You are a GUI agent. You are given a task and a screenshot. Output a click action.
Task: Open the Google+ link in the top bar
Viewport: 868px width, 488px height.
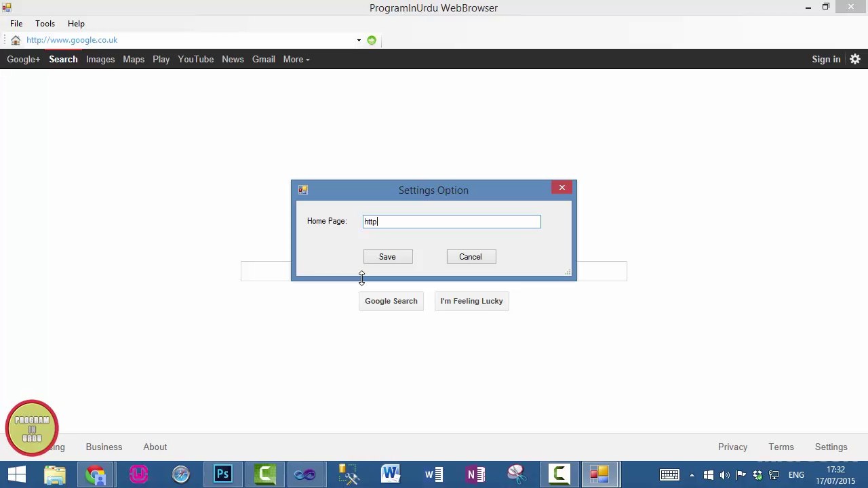pyautogui.click(x=24, y=59)
